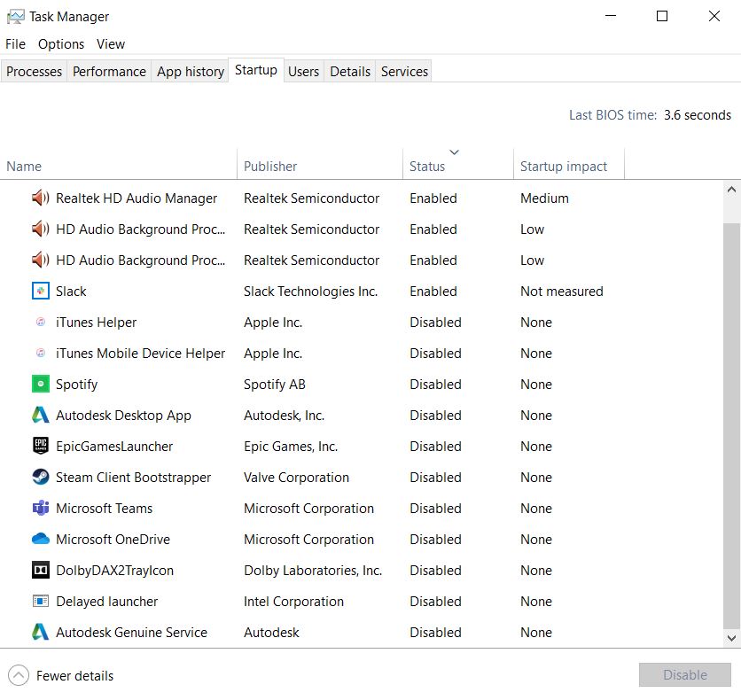Minimize the Task Manager window
The image size is (741, 700).
(x=611, y=16)
